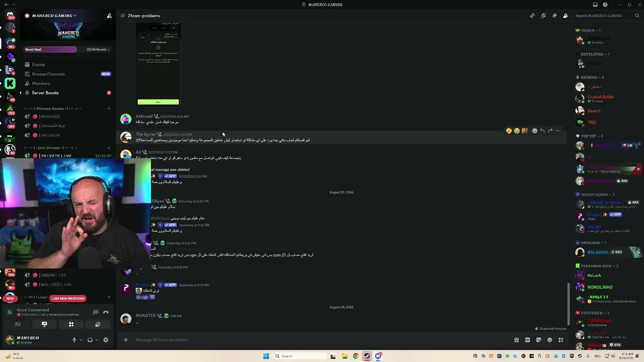Forward The Syrian's message
The height and width of the screenshot is (362, 644).
point(550,131)
